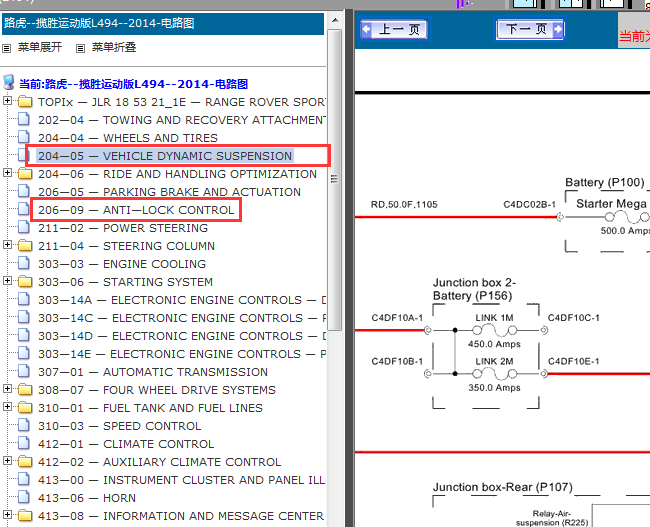
Task: Expand the 308—07 Four Wheel Drive Systems node
Action: pos(7,389)
